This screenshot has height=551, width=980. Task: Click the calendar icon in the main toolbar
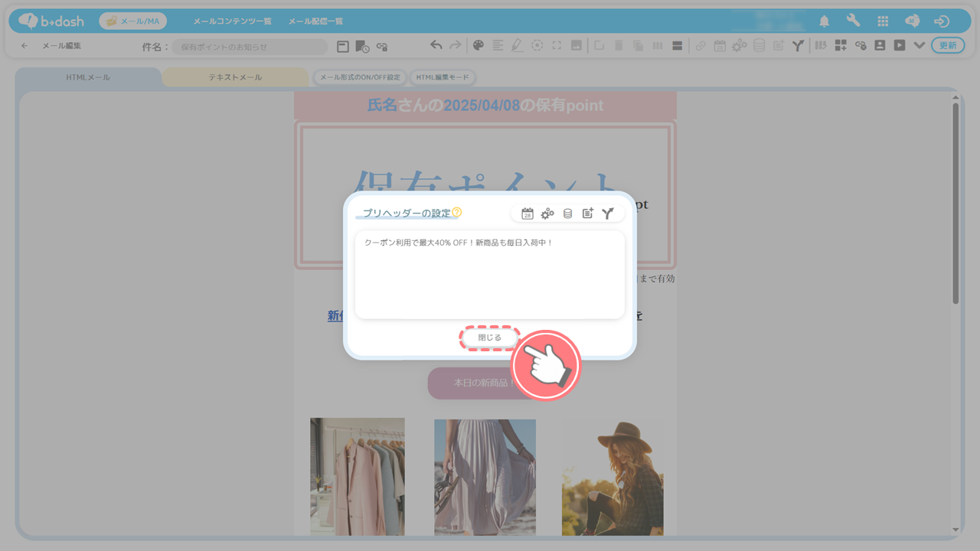click(720, 46)
